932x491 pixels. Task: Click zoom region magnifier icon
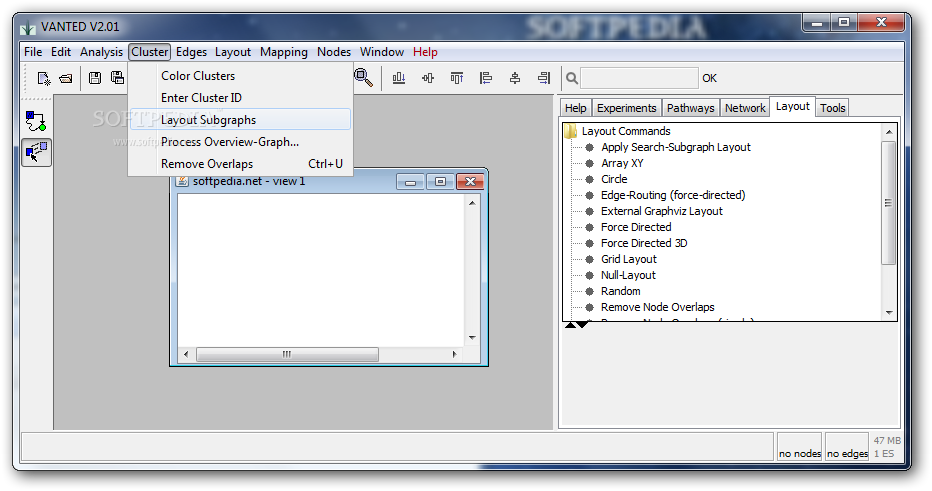click(x=363, y=77)
